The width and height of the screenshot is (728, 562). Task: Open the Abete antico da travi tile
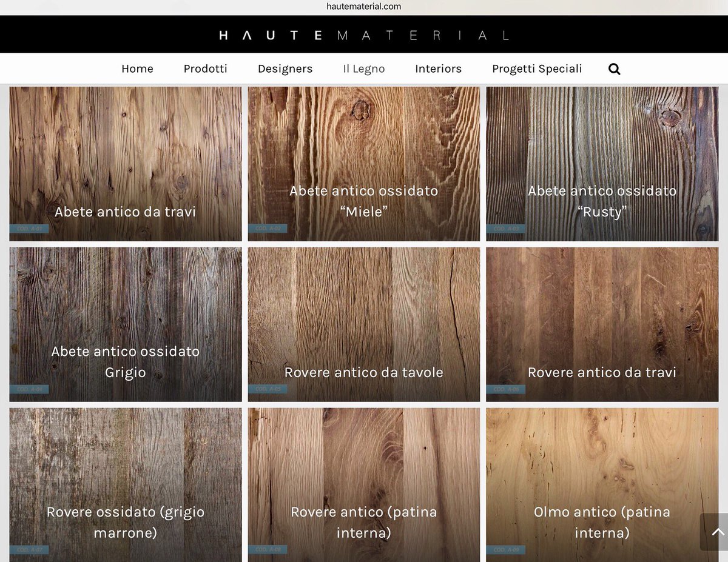[126, 164]
